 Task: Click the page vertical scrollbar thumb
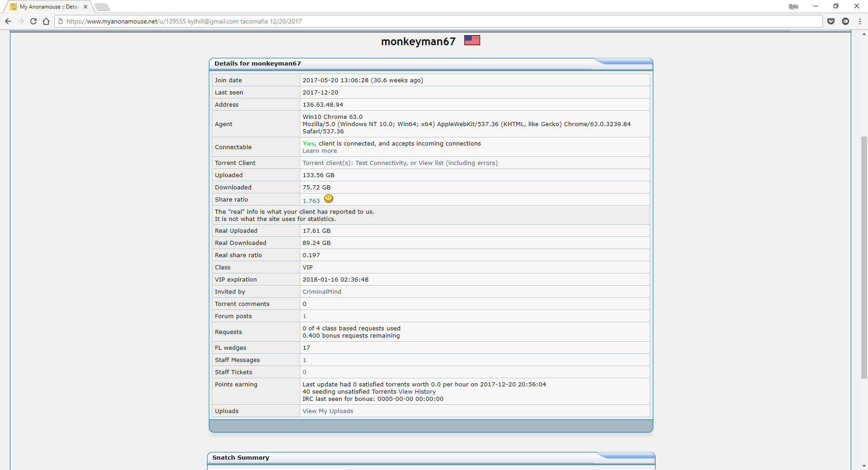click(x=864, y=258)
